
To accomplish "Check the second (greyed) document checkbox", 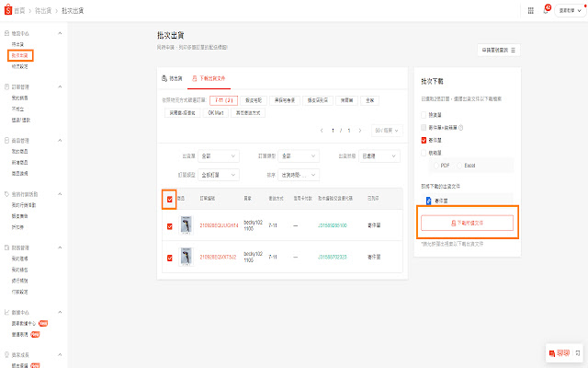I will click(424, 128).
